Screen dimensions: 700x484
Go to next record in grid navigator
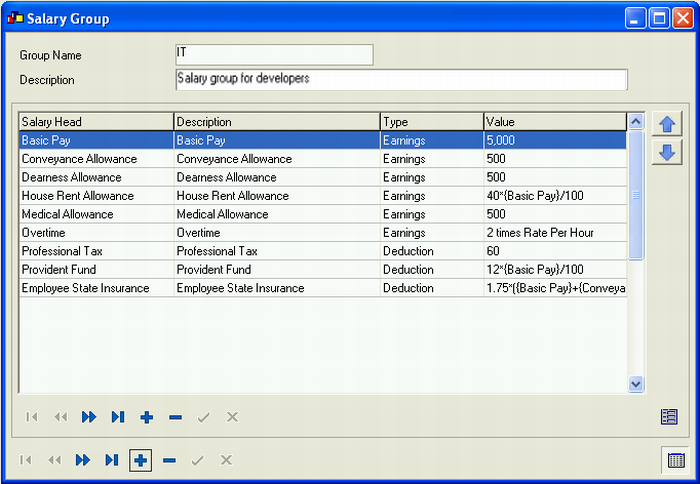click(x=89, y=417)
